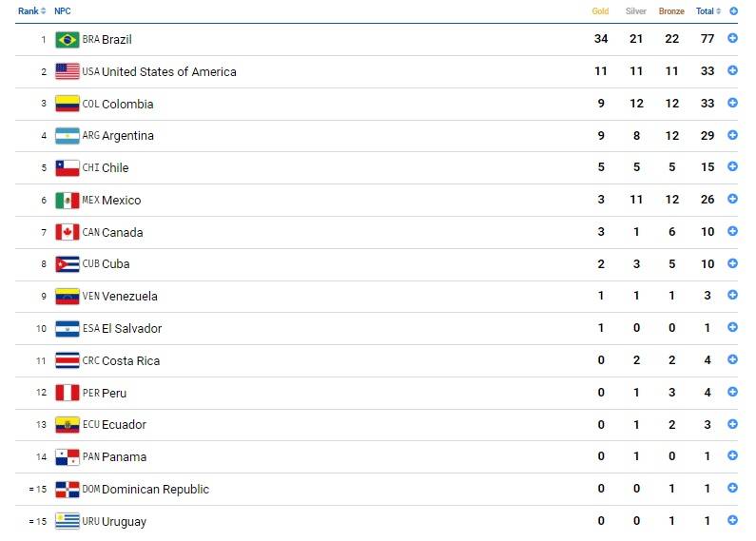
Task: Click the Uruguay flag icon
Action: coord(67,521)
